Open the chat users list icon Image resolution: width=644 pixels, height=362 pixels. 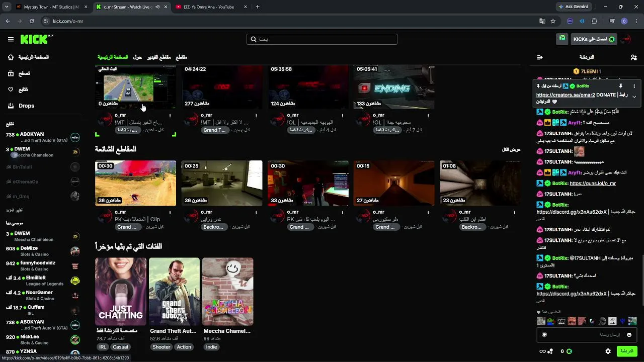coord(633,57)
